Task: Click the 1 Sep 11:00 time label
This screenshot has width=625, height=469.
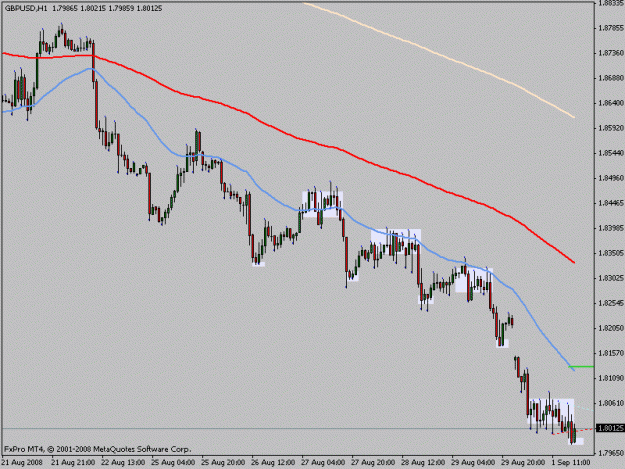Action: 571,463
